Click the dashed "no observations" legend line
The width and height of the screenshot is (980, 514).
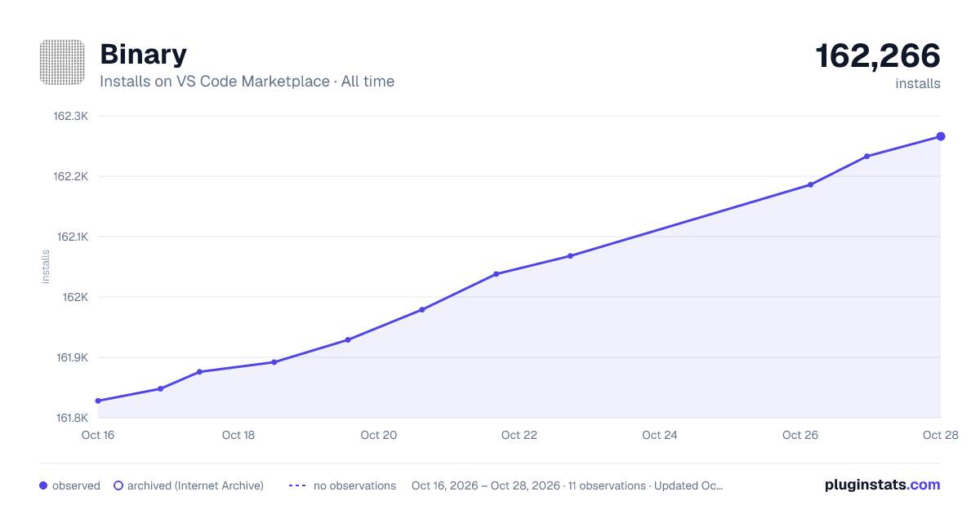[x=297, y=485]
